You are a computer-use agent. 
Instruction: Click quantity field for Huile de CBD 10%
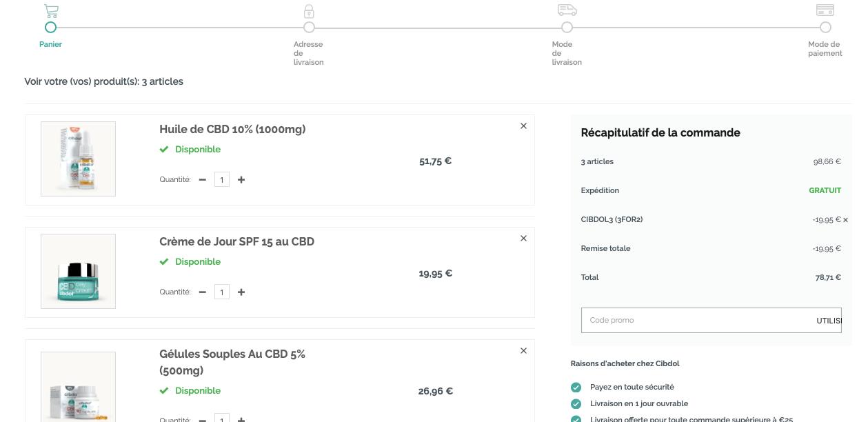[222, 179]
